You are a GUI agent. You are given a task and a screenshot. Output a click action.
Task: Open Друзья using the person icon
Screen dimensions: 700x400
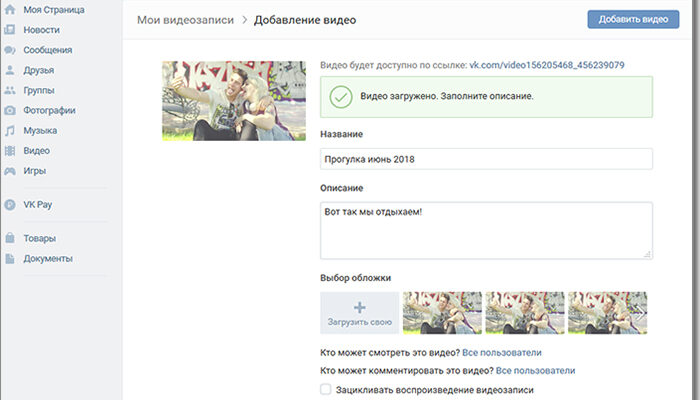tap(9, 70)
